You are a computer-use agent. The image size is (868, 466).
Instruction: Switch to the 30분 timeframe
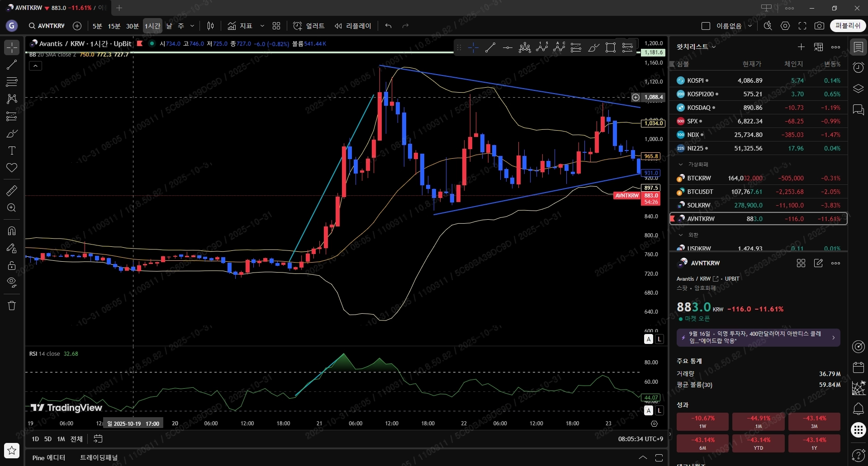pos(132,26)
